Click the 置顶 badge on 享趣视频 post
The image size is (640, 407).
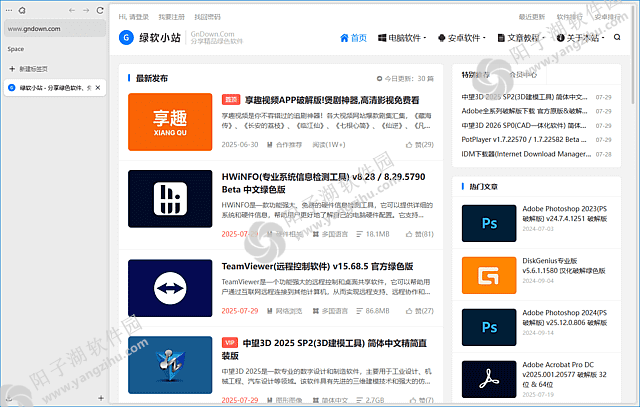(x=231, y=100)
